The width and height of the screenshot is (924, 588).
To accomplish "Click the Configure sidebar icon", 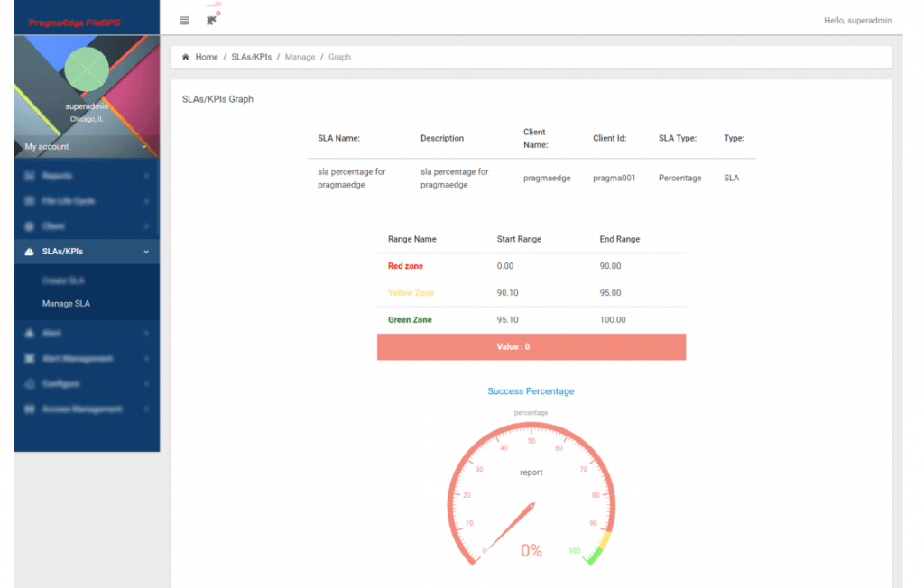I will tap(29, 384).
